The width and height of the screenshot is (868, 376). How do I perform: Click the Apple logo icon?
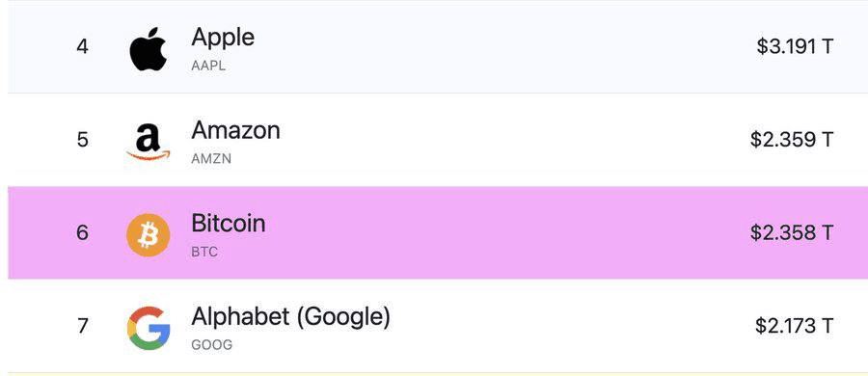pyautogui.click(x=149, y=48)
